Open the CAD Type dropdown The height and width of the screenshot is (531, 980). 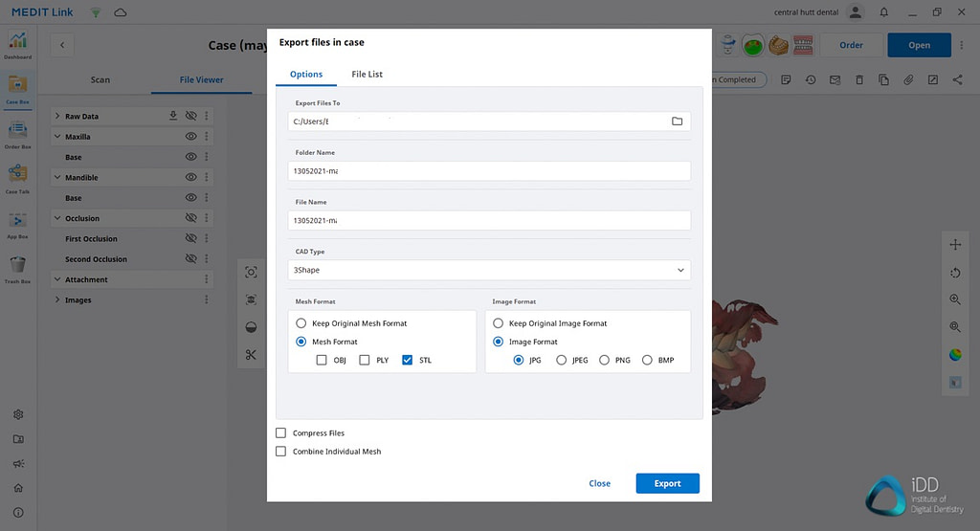click(x=489, y=270)
